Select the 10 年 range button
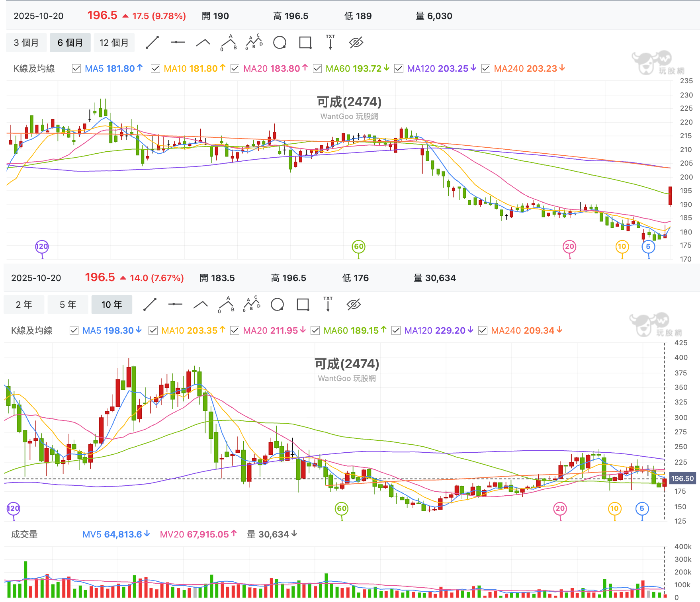The height and width of the screenshot is (602, 700). pos(111,305)
